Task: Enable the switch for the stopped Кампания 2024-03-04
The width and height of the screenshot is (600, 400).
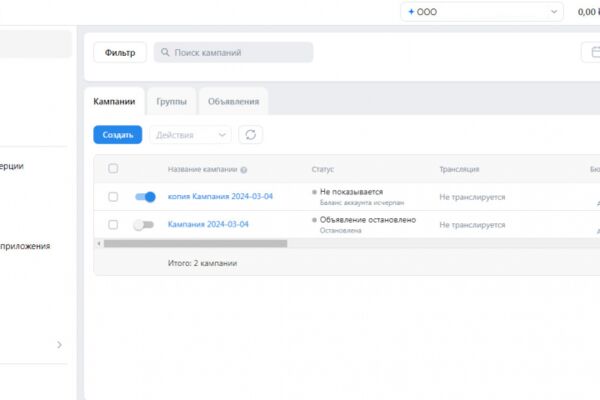Action: click(x=143, y=225)
